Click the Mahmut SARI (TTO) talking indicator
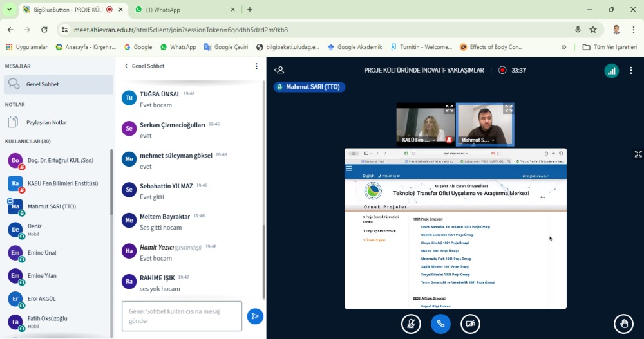The image size is (644, 339). 309,87
